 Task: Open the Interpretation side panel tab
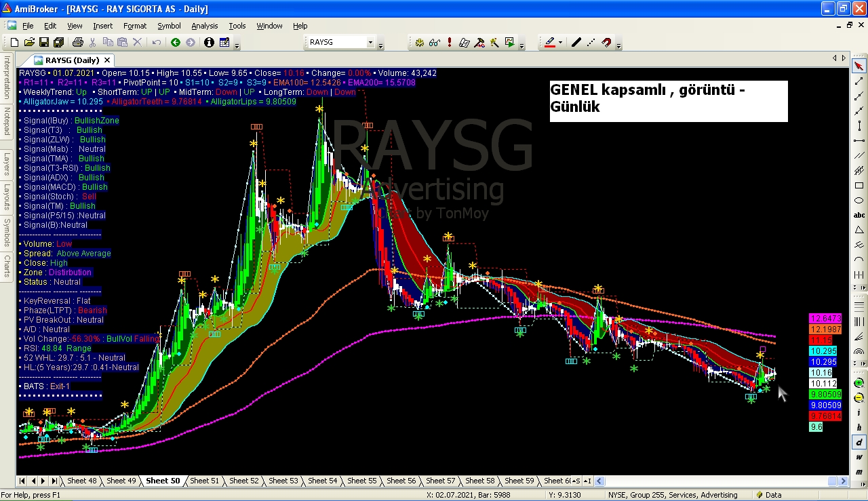coord(7,77)
